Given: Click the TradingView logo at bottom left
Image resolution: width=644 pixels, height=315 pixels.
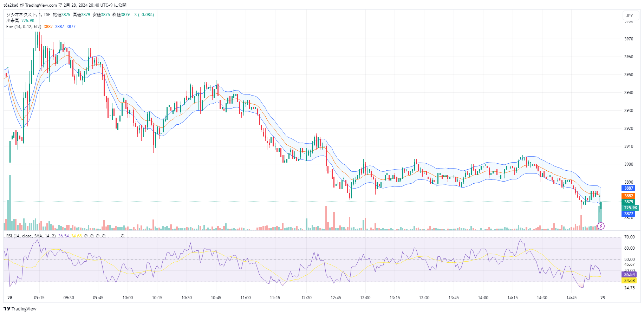Looking at the screenshot, I should [x=20, y=309].
